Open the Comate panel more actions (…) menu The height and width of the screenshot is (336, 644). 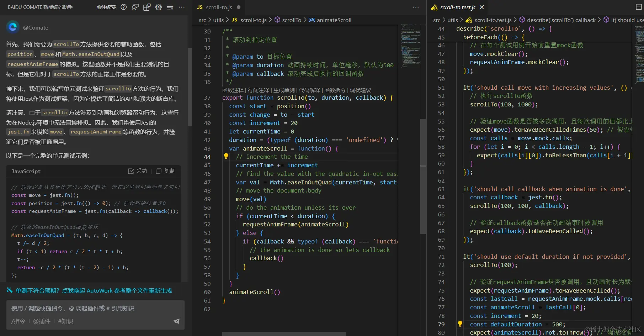(x=182, y=7)
